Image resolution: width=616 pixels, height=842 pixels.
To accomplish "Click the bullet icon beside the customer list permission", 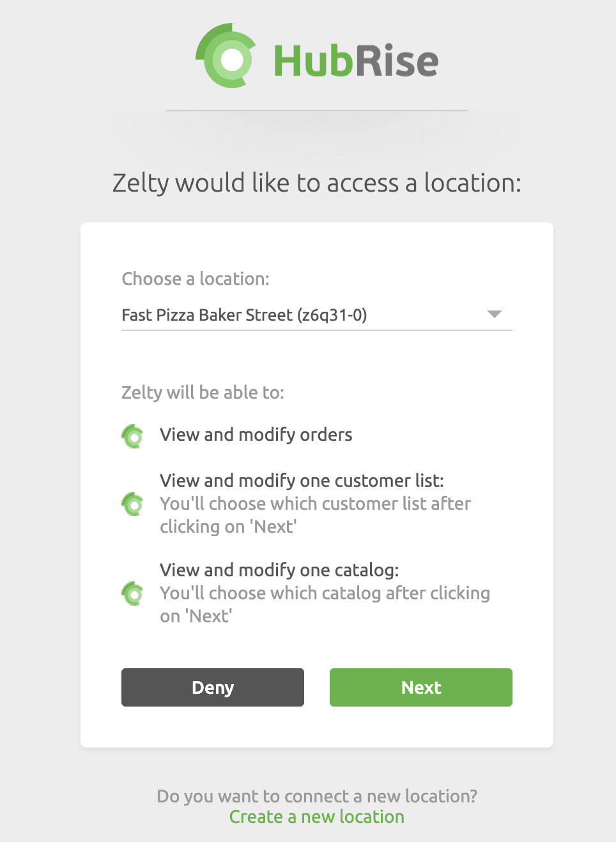I will pyautogui.click(x=133, y=504).
